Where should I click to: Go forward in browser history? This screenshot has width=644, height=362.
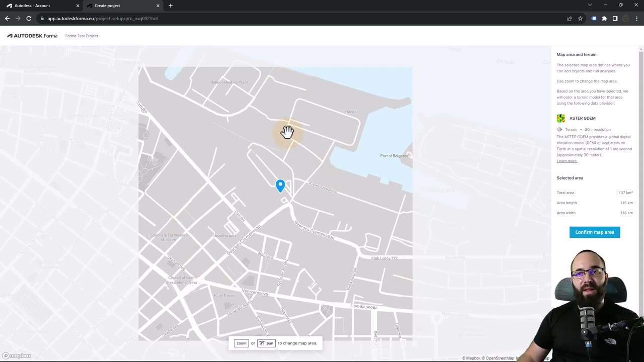18,19
